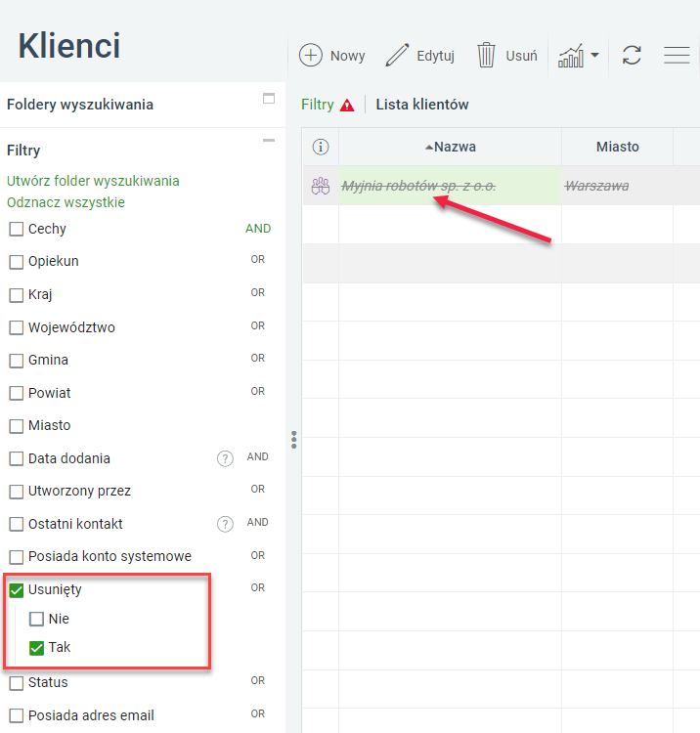
Task: Sort by the Nazwa column header
Action: click(x=451, y=147)
